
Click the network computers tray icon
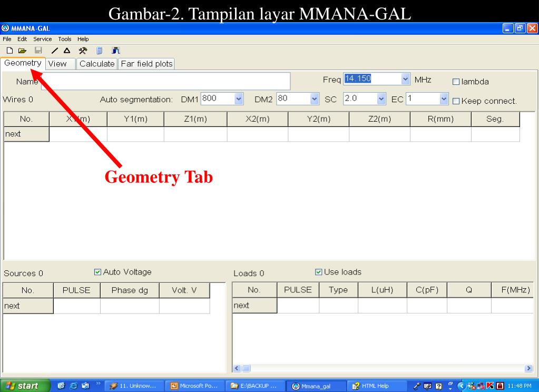(481, 386)
